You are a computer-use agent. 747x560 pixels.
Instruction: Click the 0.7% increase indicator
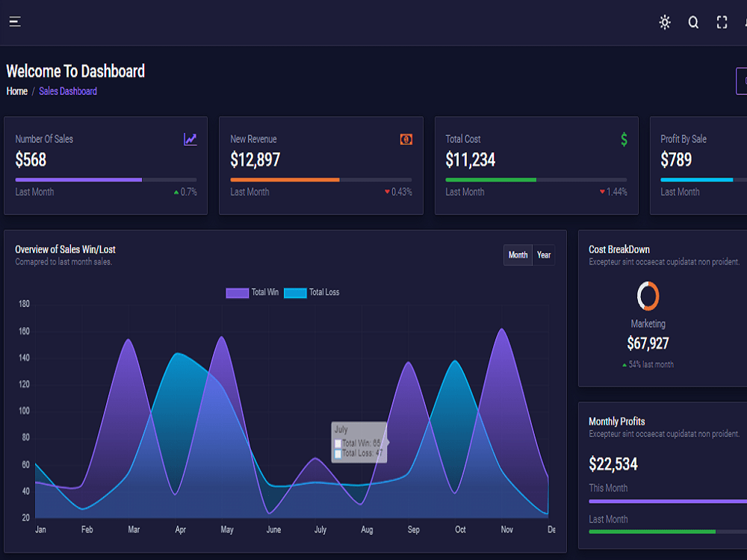(185, 192)
